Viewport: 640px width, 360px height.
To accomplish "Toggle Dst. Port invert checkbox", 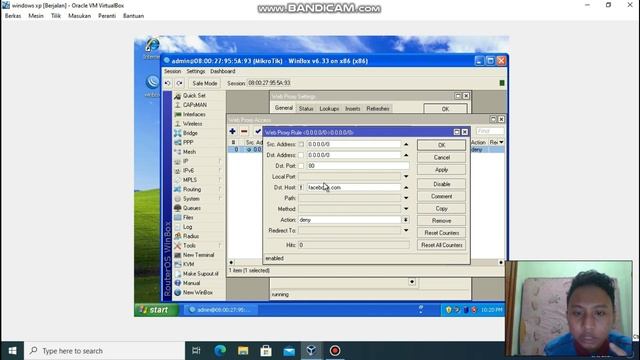I will pyautogui.click(x=301, y=166).
